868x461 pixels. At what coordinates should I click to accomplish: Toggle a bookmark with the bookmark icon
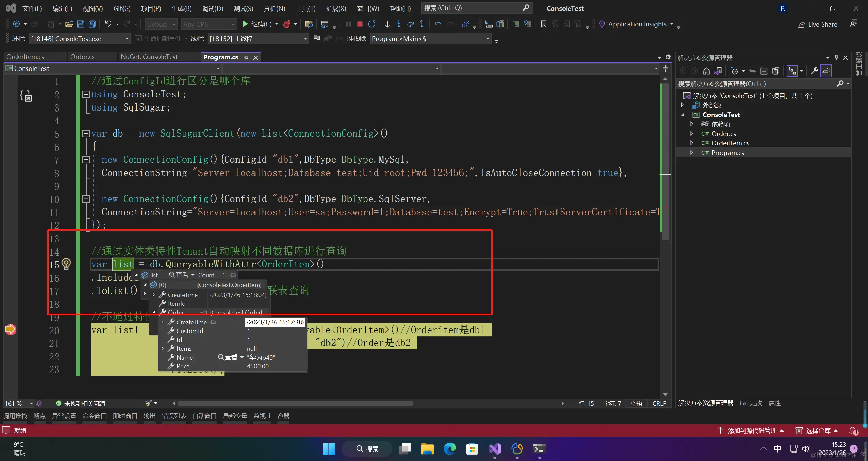pos(543,24)
